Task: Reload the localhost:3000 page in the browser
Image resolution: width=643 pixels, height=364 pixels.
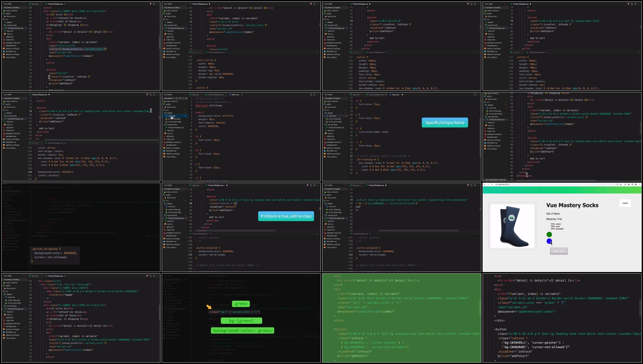Action: 492,184
